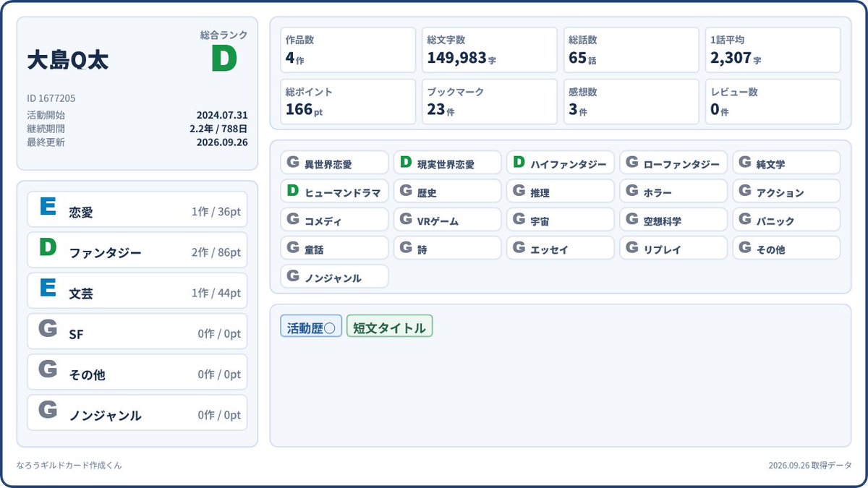Image resolution: width=868 pixels, height=488 pixels.
Task: Click the 総話数 65話 stat card
Action: coord(631,50)
